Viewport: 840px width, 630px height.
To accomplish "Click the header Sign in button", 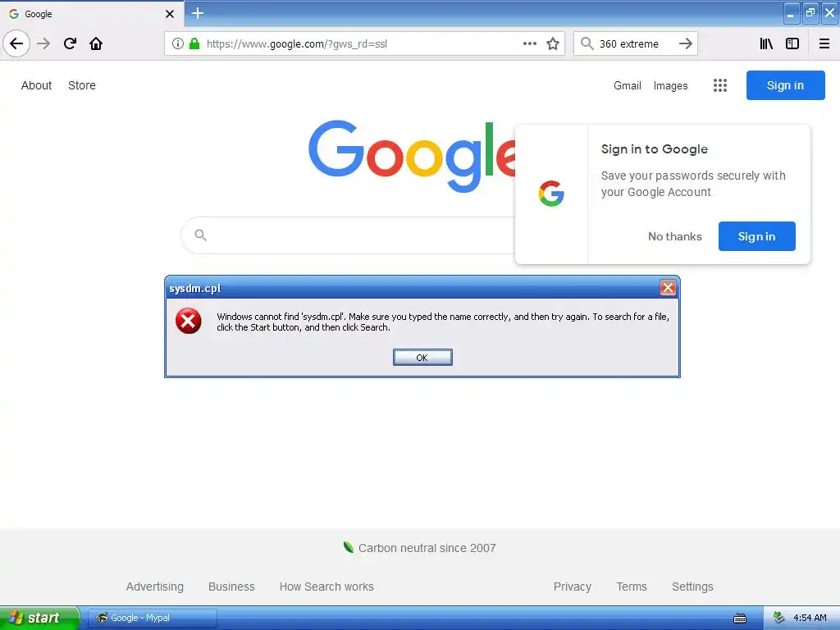I will click(x=785, y=85).
